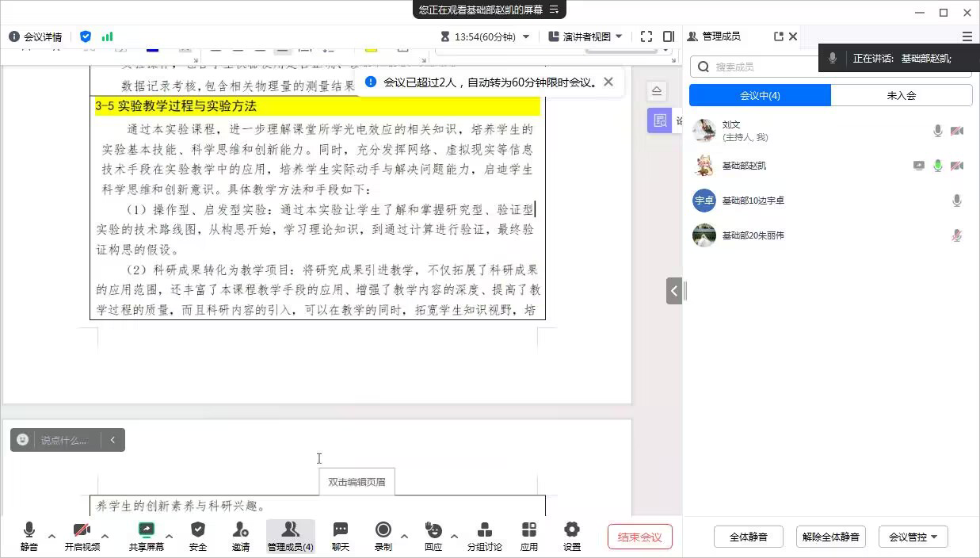
Task: Click the 共享屏幕 share screen icon
Action: pos(147,530)
